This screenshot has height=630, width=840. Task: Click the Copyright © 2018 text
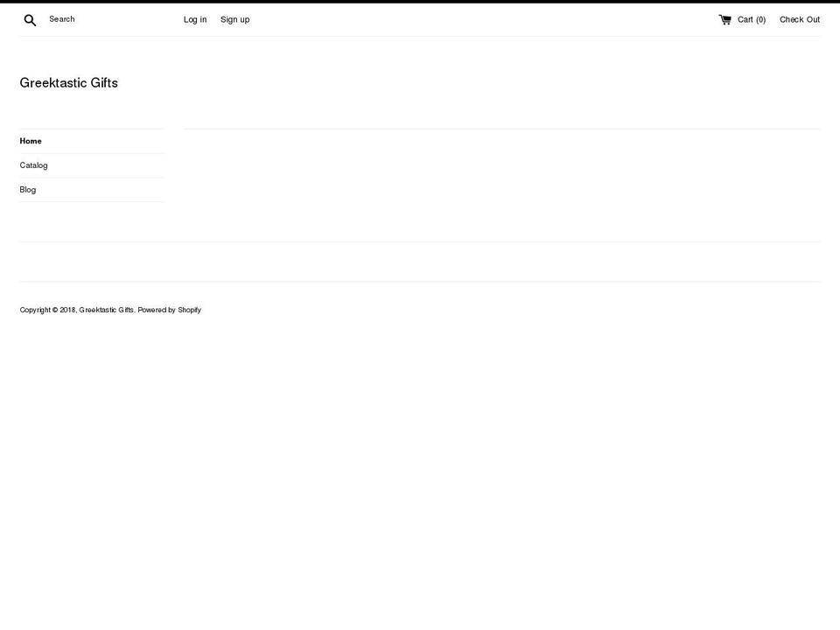click(x=48, y=310)
